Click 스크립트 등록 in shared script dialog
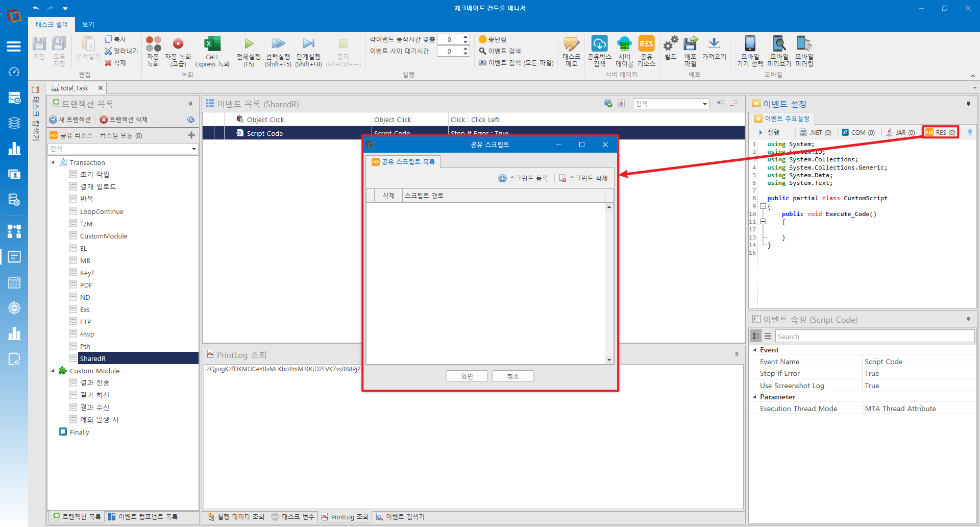 point(523,178)
